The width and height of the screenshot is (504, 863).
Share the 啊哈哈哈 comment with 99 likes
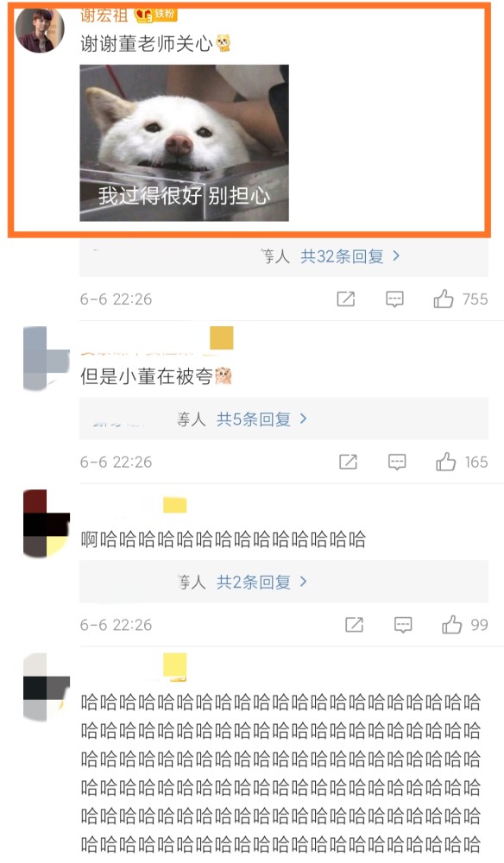[354, 625]
